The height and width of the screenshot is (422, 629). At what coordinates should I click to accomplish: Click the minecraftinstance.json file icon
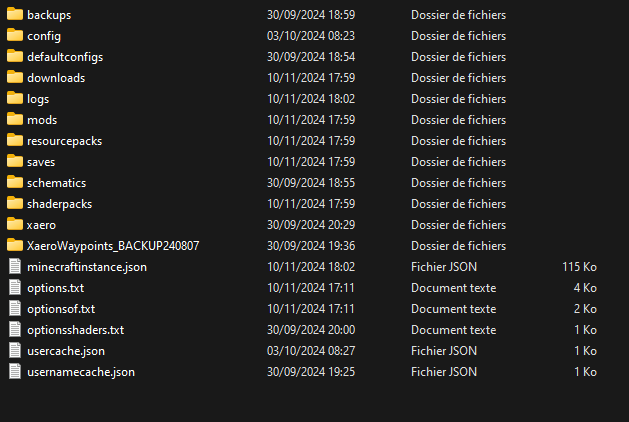[15, 266]
